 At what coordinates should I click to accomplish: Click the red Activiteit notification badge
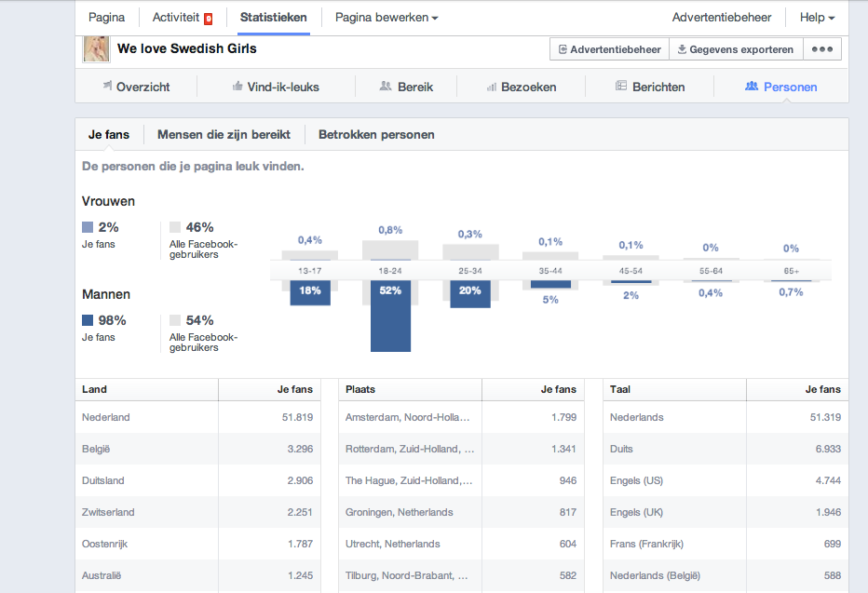tap(208, 19)
